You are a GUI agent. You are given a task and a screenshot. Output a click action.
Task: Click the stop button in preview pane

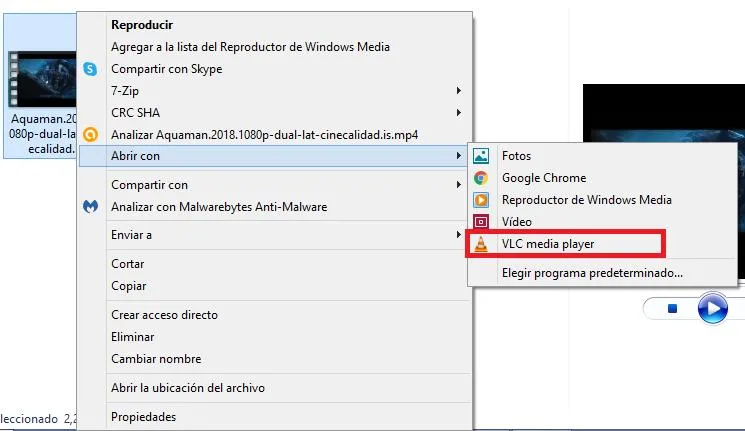[x=672, y=309]
